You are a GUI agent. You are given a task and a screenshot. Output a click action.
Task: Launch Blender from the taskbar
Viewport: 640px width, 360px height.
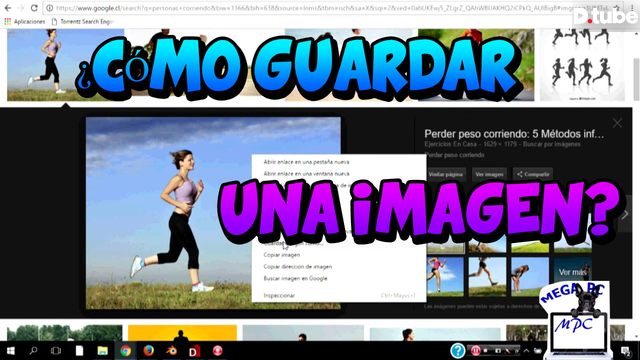click(x=171, y=351)
